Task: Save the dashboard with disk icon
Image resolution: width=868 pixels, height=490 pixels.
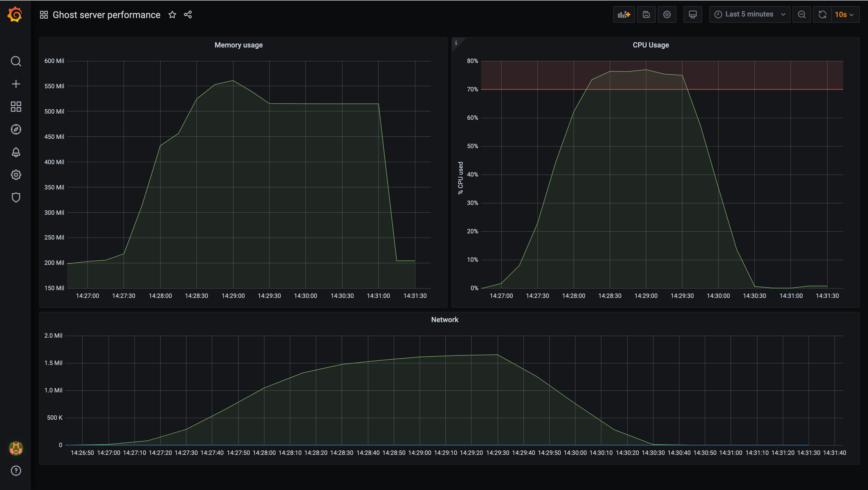Action: 646,14
